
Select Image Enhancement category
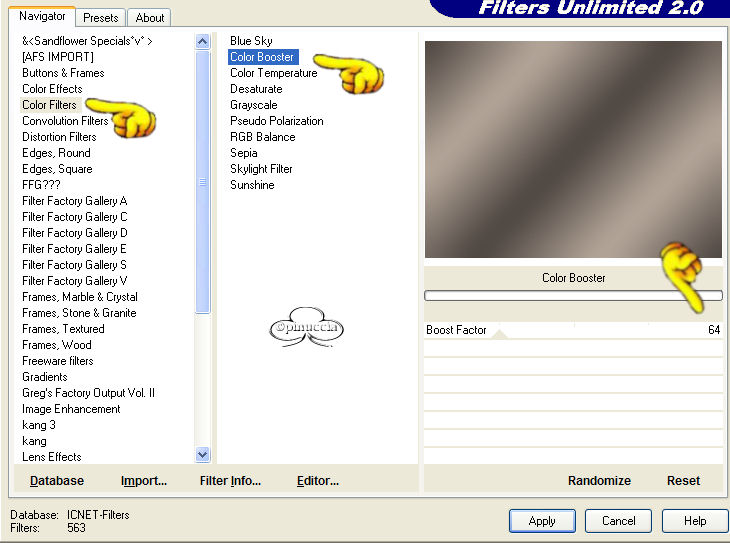[x=71, y=409]
